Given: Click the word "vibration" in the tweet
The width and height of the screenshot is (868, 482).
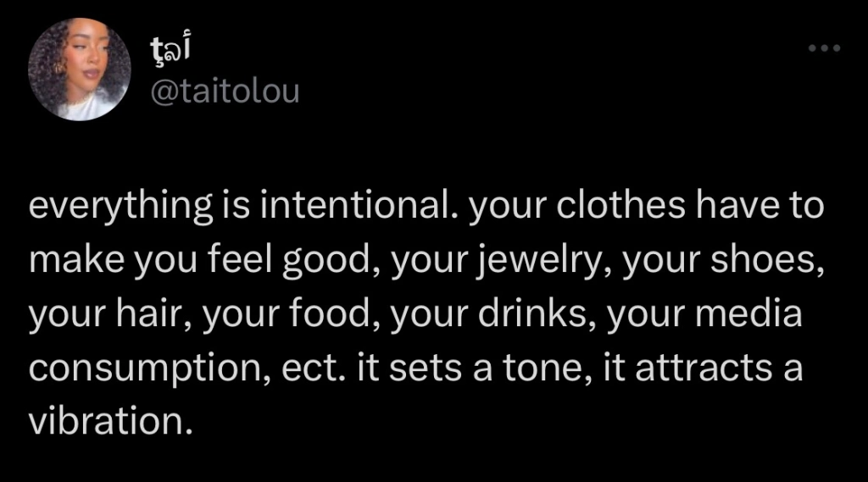Looking at the screenshot, I should 104,421.
